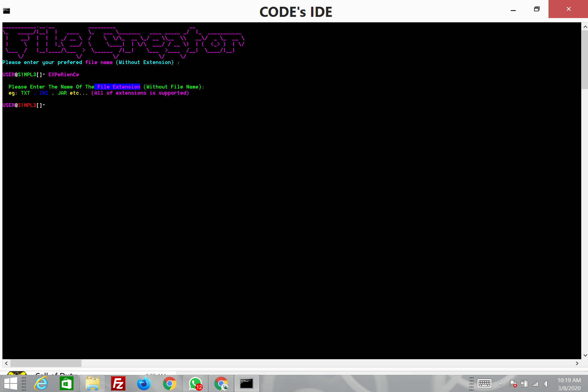The width and height of the screenshot is (588, 392).
Task: Click the clock showing 10:19 AM
Action: pyautogui.click(x=569, y=380)
